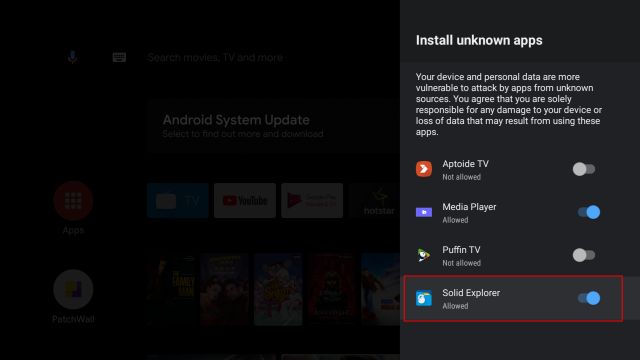This screenshot has height=360, width=640.
Task: Tap the voice search microphone icon
Action: tap(72, 57)
